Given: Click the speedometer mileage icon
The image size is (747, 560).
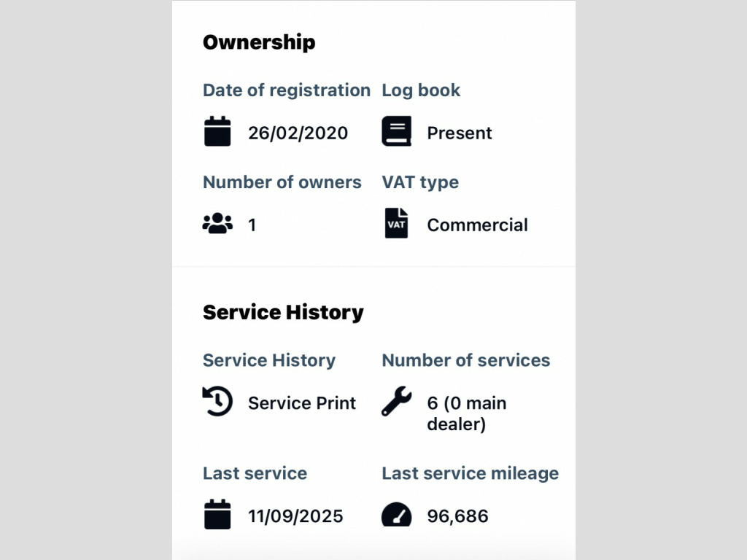Looking at the screenshot, I should [397, 515].
